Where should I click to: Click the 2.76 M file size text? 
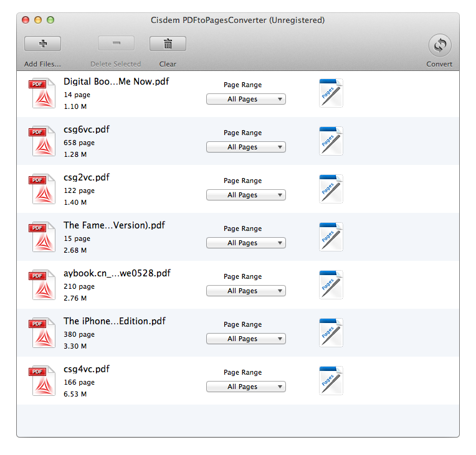[x=75, y=298]
